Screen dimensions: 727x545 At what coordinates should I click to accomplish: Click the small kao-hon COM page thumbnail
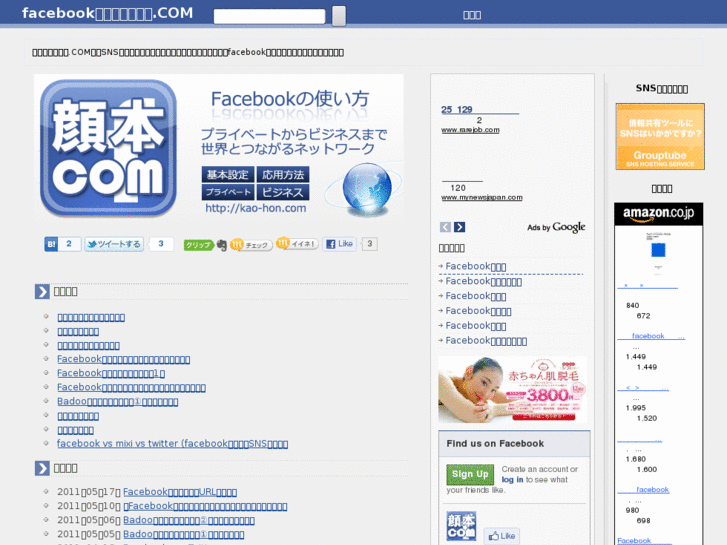point(461,526)
